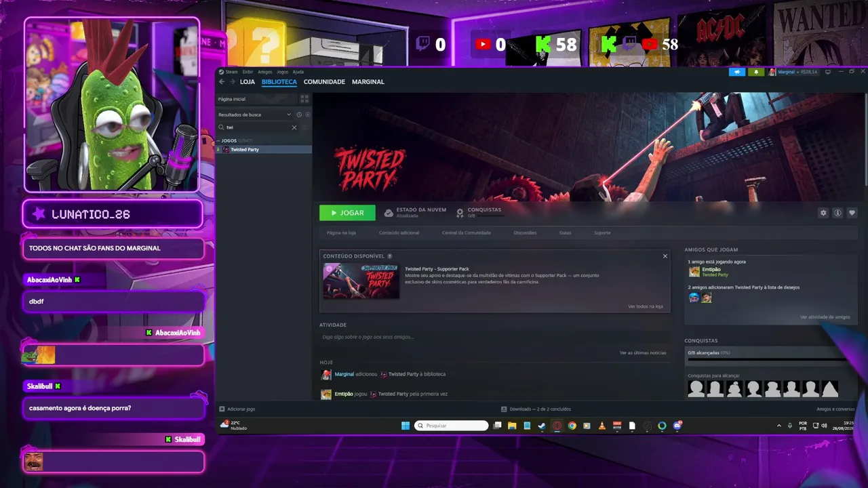Open the Jogos menu
This screenshot has height=488, width=868.
click(x=282, y=72)
